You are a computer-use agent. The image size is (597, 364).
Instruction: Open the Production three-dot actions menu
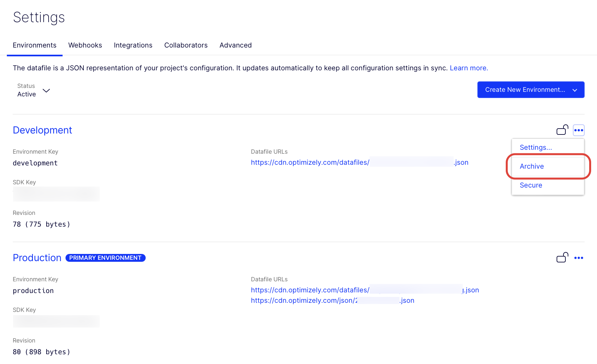point(578,258)
